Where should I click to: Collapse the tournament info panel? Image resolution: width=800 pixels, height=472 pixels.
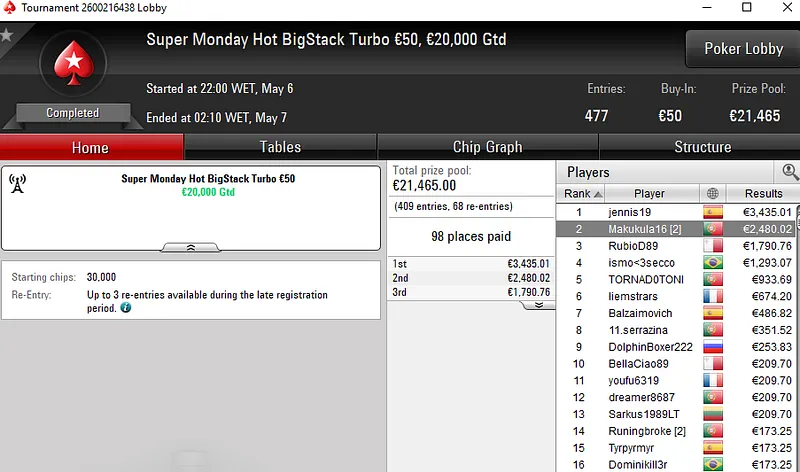(x=190, y=247)
